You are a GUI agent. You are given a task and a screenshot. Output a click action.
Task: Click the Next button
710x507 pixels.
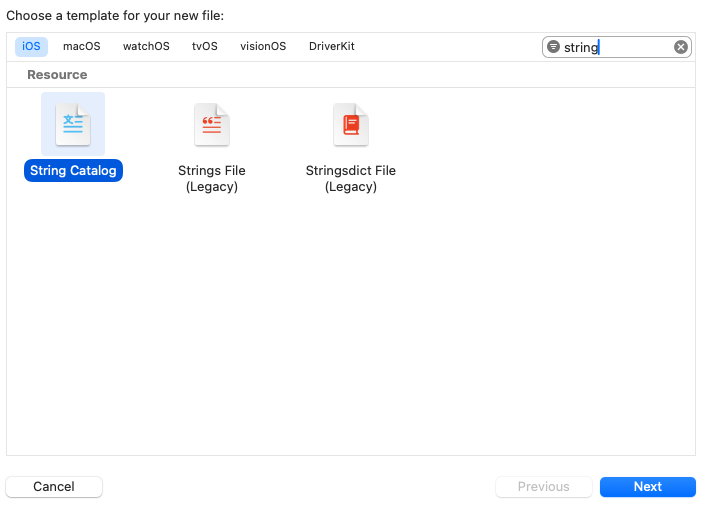click(x=648, y=487)
